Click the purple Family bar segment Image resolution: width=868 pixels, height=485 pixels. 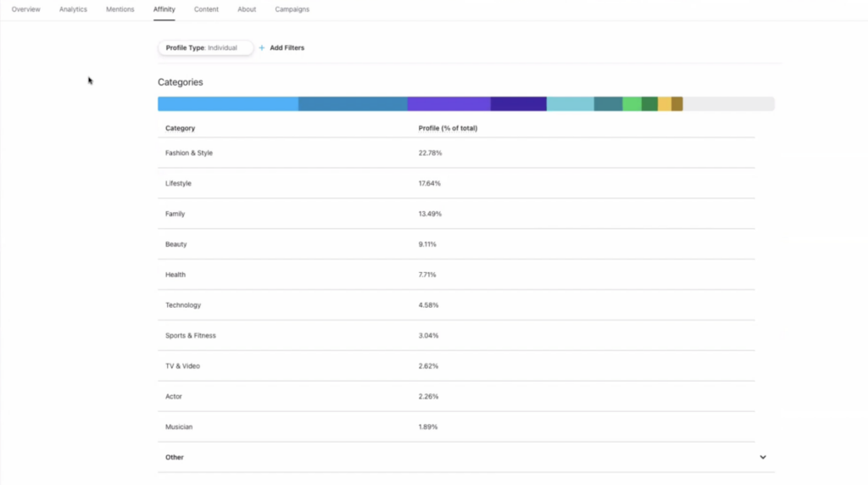(x=449, y=103)
